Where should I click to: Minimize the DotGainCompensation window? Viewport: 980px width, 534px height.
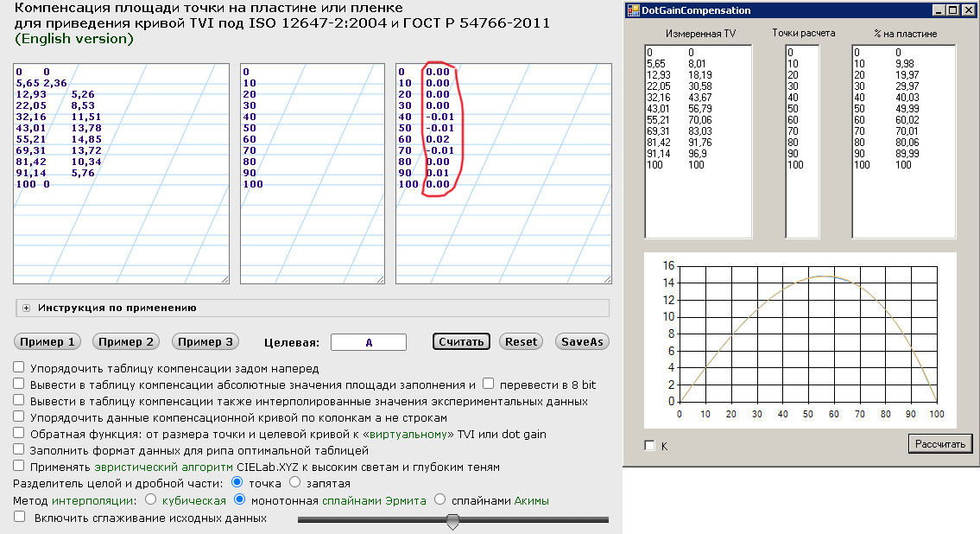click(939, 10)
